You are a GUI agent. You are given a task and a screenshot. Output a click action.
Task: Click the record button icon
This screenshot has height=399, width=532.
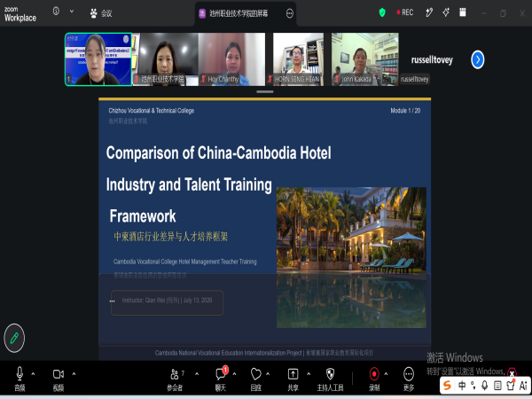[374, 374]
